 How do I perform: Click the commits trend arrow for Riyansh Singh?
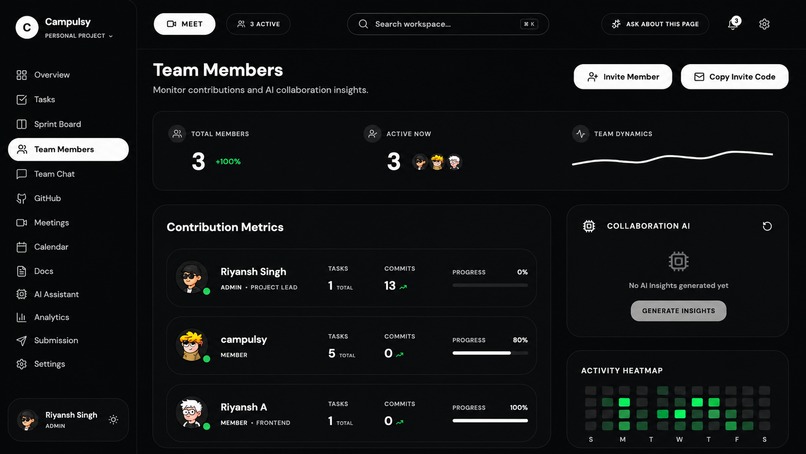403,287
